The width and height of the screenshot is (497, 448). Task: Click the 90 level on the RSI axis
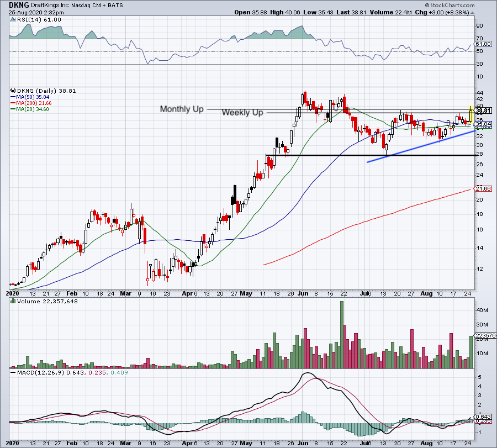tap(479, 25)
